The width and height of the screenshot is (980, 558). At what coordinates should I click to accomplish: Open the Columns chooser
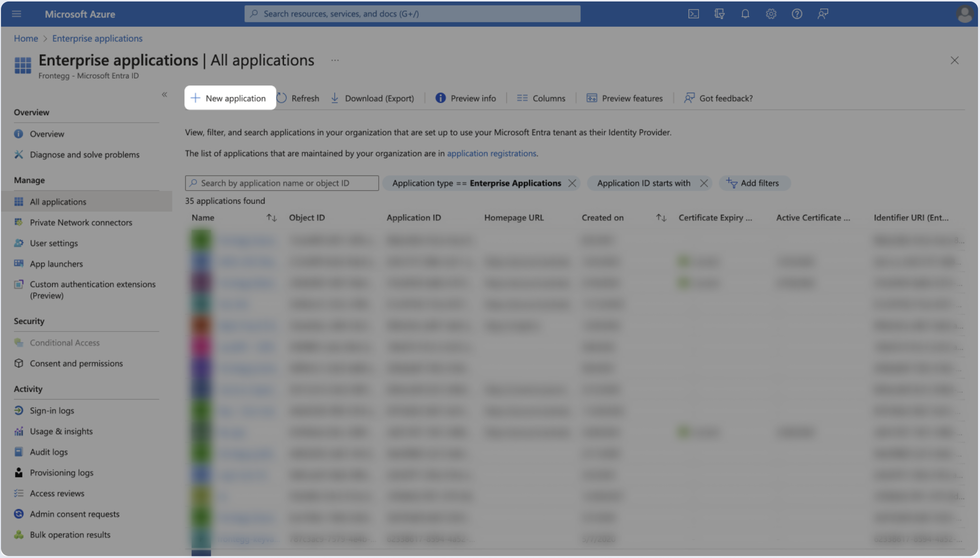[541, 98]
